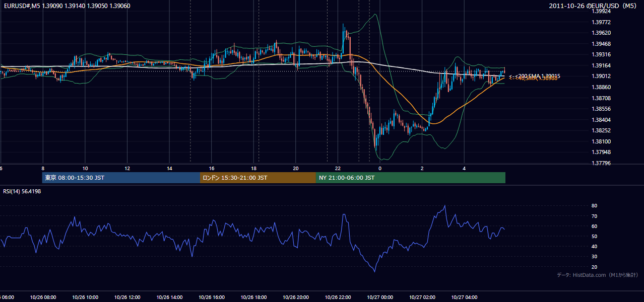Click the 10/26 10:00 time axis label
Image resolution: width=644 pixels, height=302 pixels.
[85, 297]
